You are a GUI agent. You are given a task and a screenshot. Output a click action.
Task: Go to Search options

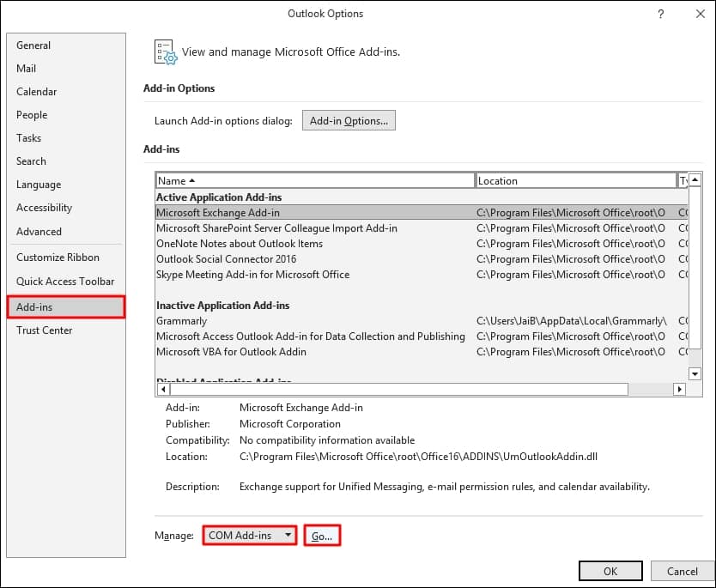66,161
